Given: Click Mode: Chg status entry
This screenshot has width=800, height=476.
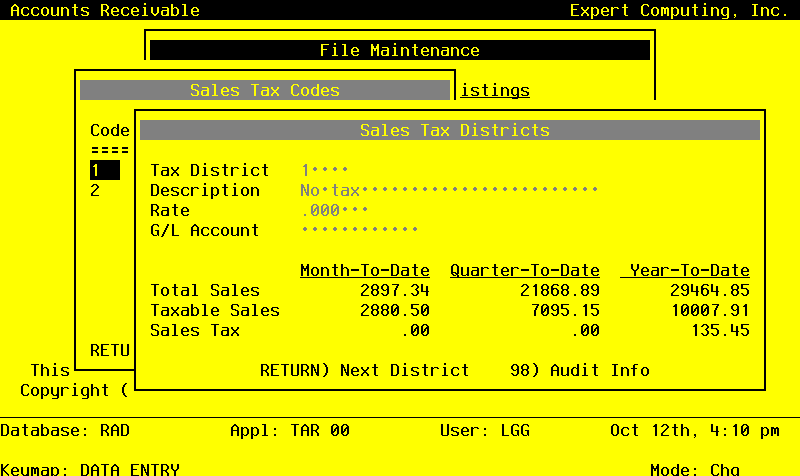Looking at the screenshot, I should (695, 469).
